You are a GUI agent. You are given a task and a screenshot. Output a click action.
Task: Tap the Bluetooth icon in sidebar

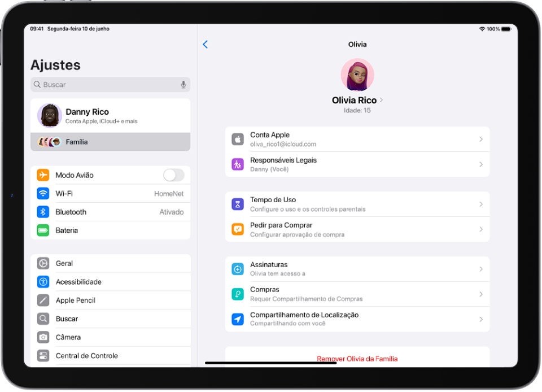click(43, 212)
